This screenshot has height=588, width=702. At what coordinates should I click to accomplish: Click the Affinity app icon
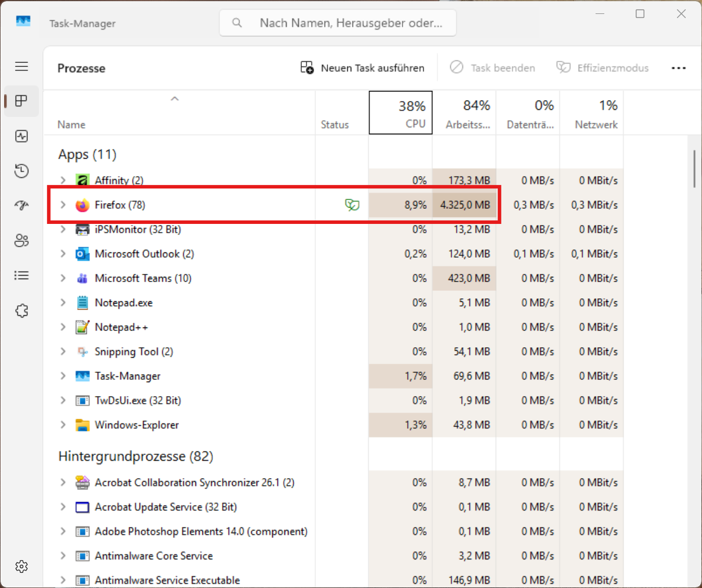tap(83, 180)
